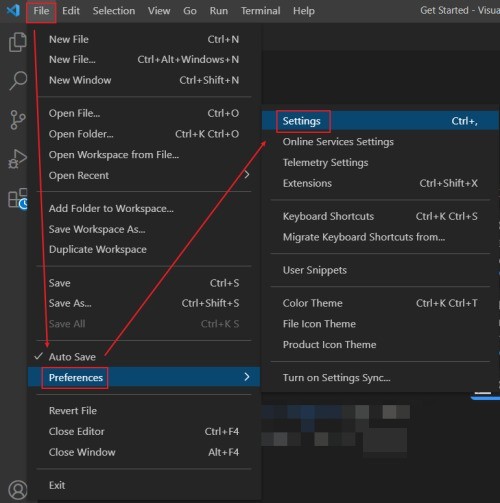
Task: Select Close Editor
Action: [x=144, y=431]
